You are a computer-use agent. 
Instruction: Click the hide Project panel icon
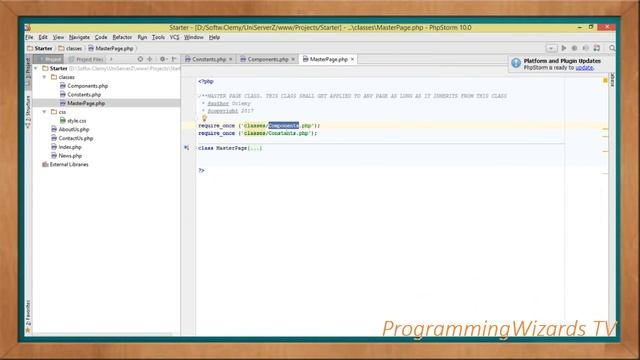pos(174,59)
